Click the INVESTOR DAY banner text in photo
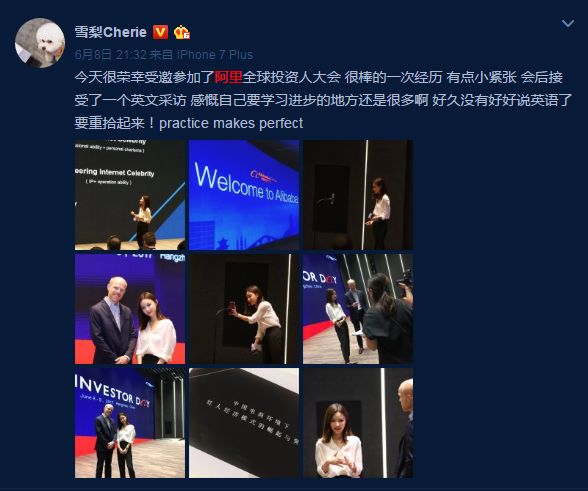This screenshot has height=491, width=588. 112,391
